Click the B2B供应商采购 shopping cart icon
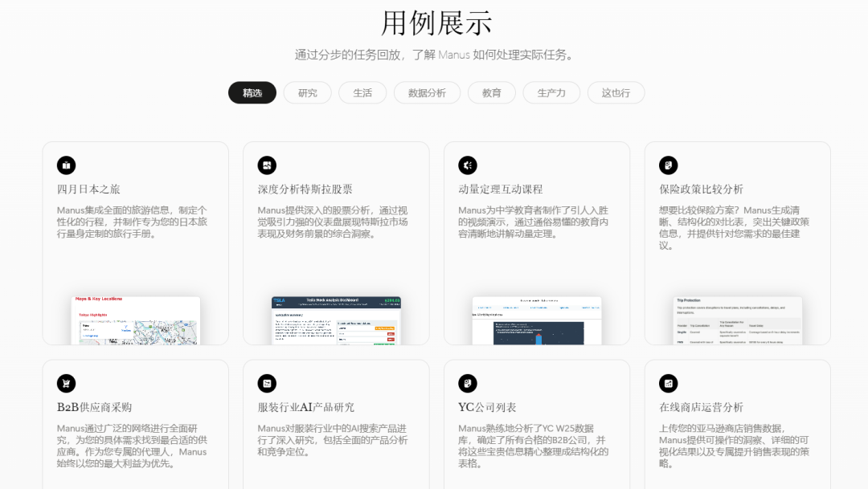Image resolution: width=868 pixels, height=489 pixels. 66,383
